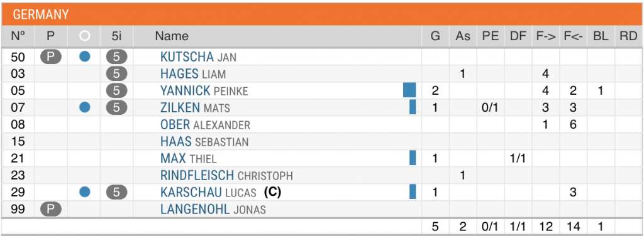644x236 pixels.
Task: Click the blue on-court dot for Kutscha
Action: click(x=85, y=56)
